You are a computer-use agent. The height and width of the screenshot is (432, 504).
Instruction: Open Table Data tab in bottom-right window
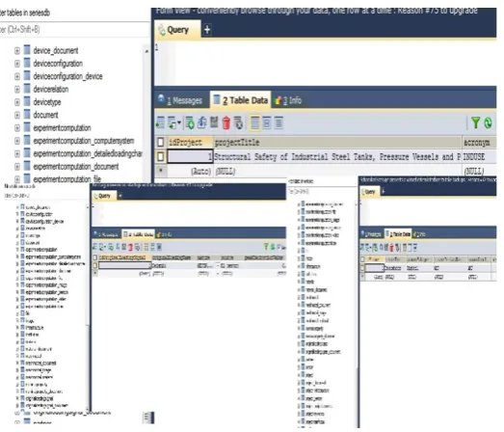(398, 234)
